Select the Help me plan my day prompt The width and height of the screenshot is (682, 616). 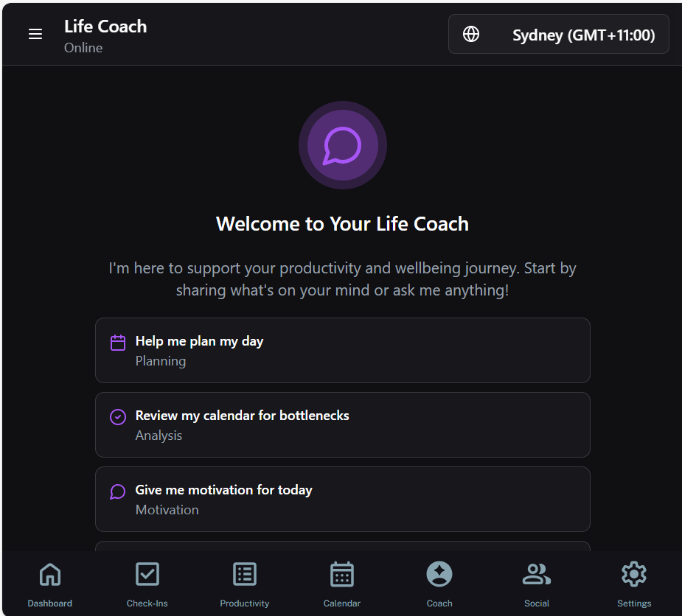(342, 350)
